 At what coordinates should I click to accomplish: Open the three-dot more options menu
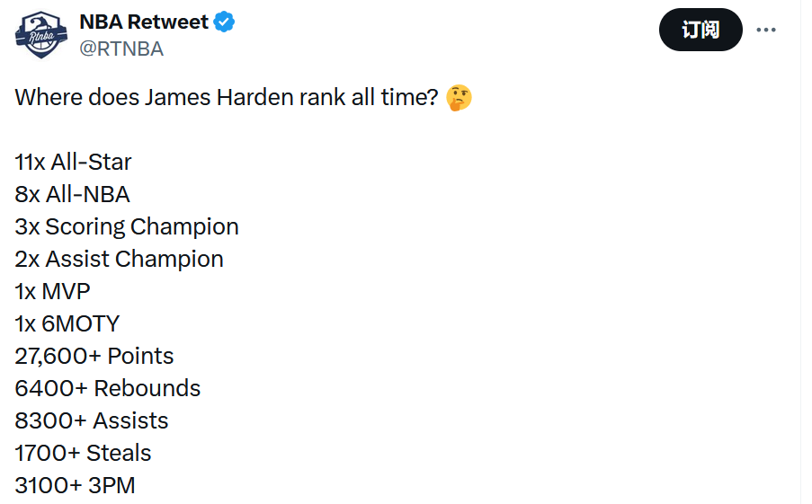click(765, 30)
